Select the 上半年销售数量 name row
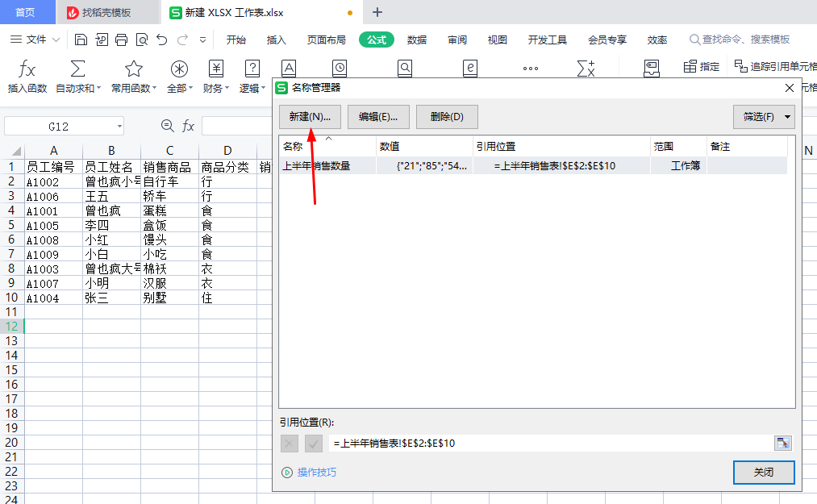The image size is (817, 504). click(533, 166)
